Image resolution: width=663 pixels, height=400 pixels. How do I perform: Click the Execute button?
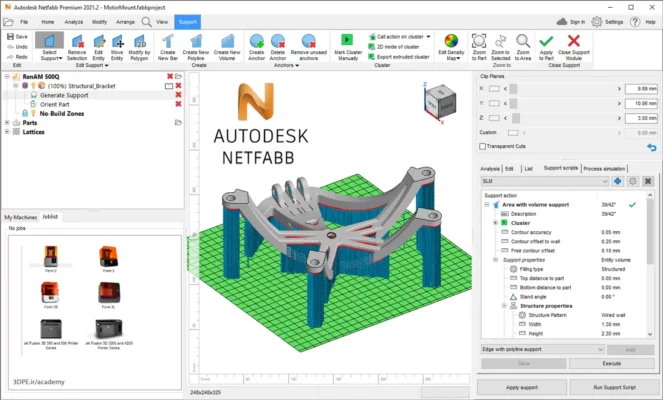(611, 364)
